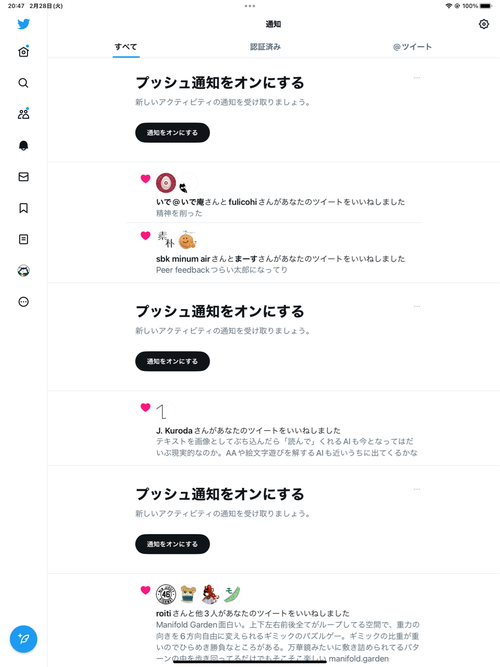Open the profile avatar in sidebar
Viewport: 500px width, 667px height.
[24, 271]
